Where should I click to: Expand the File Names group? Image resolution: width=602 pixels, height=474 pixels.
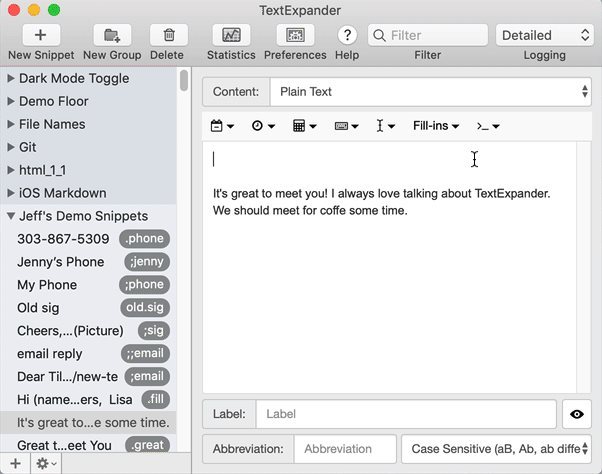click(11, 124)
